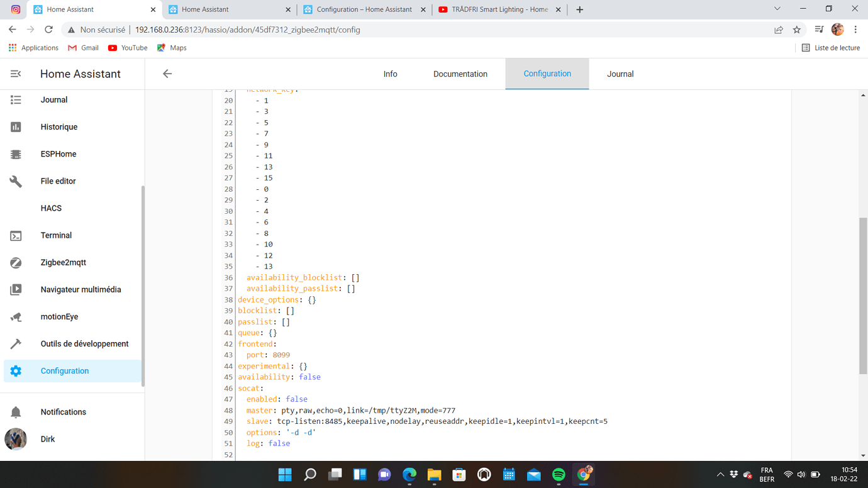Image resolution: width=868 pixels, height=488 pixels.
Task: Click the Configuration gear icon in sidebar
Action: click(16, 371)
